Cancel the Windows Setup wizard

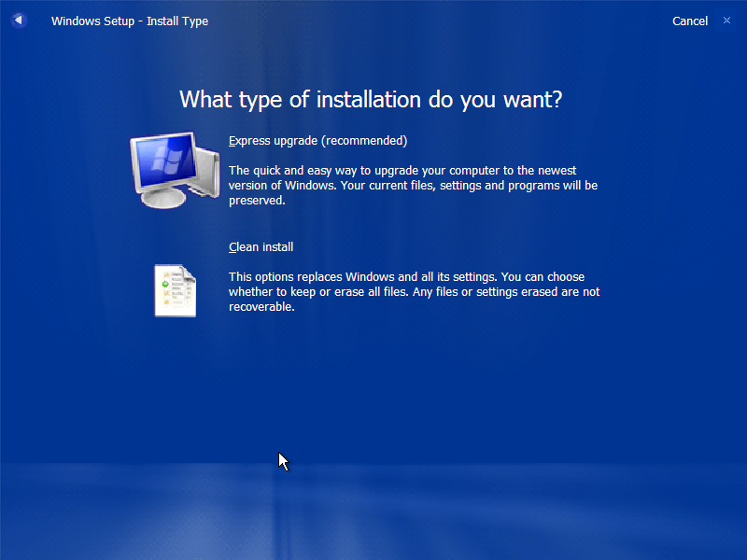click(x=690, y=21)
